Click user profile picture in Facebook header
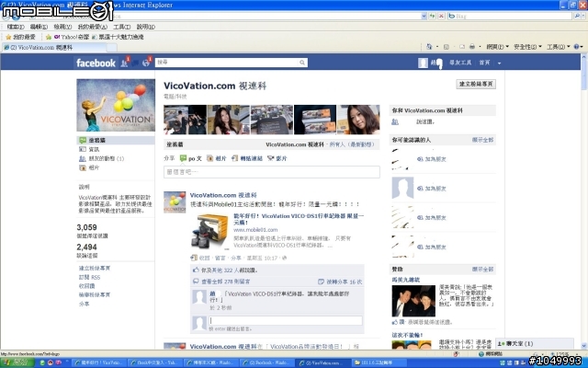Image resolution: width=588 pixels, height=368 pixels. tap(423, 63)
